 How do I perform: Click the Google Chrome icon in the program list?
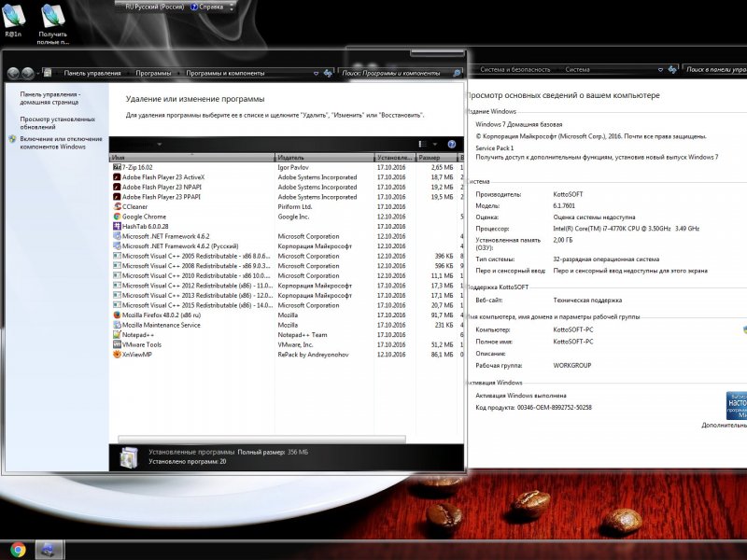[x=118, y=217]
